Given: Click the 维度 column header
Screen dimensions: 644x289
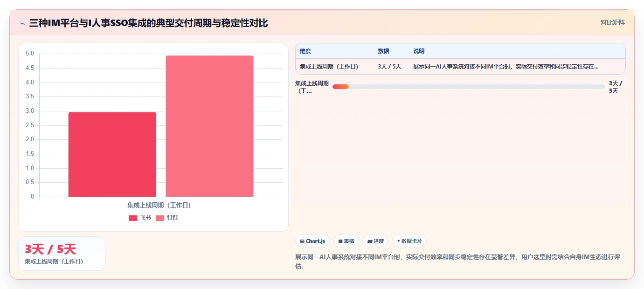Looking at the screenshot, I should coord(305,51).
